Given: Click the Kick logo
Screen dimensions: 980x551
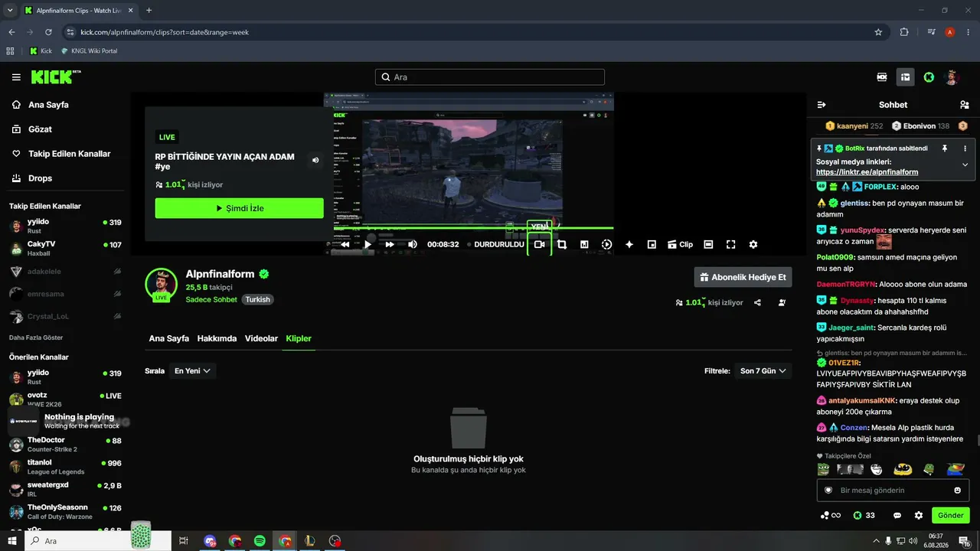Looking at the screenshot, I should coord(56,77).
